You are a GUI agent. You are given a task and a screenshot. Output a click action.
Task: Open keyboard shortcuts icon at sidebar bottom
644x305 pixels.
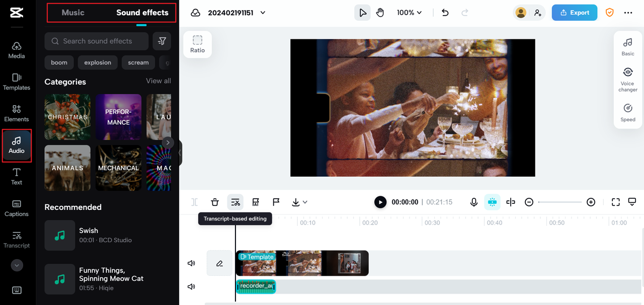point(17,290)
